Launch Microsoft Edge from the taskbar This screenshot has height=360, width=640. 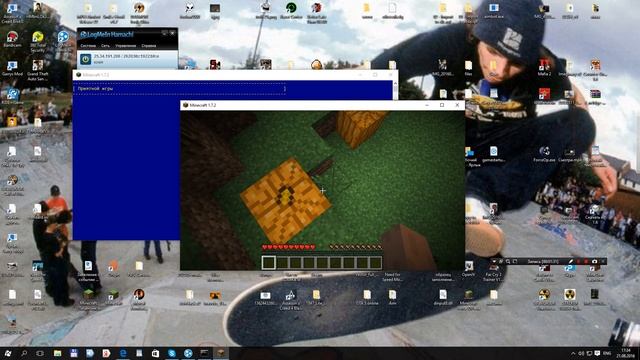tap(123, 353)
